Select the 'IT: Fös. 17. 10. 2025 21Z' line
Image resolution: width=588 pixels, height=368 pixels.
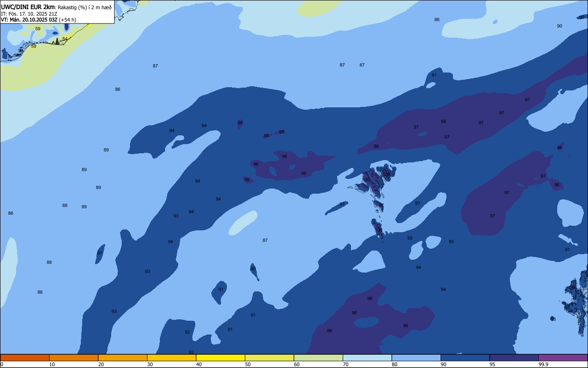pos(29,14)
